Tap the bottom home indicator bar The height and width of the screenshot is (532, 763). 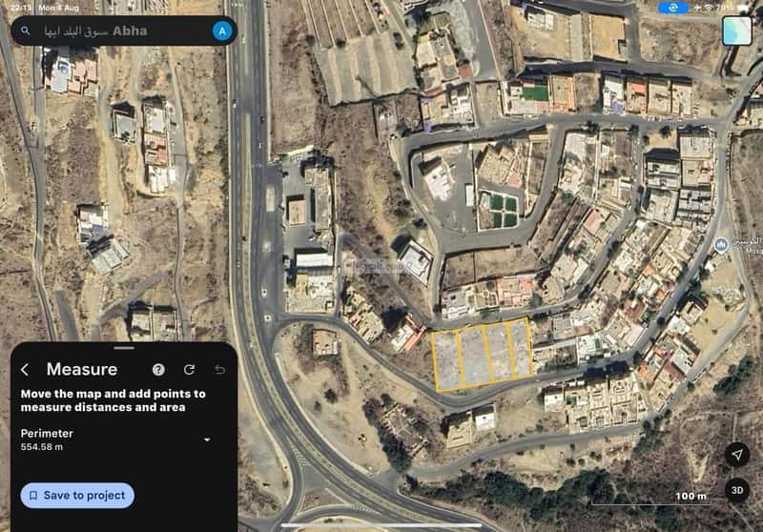[x=381, y=525]
